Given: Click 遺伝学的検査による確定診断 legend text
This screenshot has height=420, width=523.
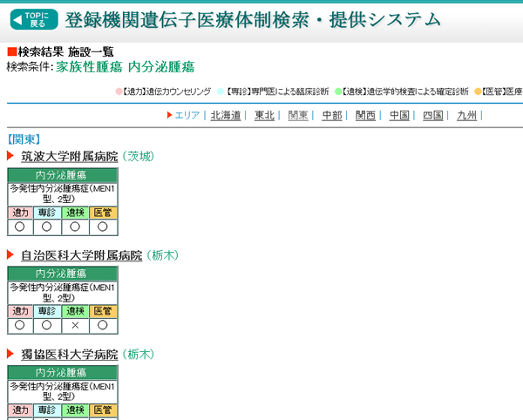Looking at the screenshot, I should click(x=418, y=91).
